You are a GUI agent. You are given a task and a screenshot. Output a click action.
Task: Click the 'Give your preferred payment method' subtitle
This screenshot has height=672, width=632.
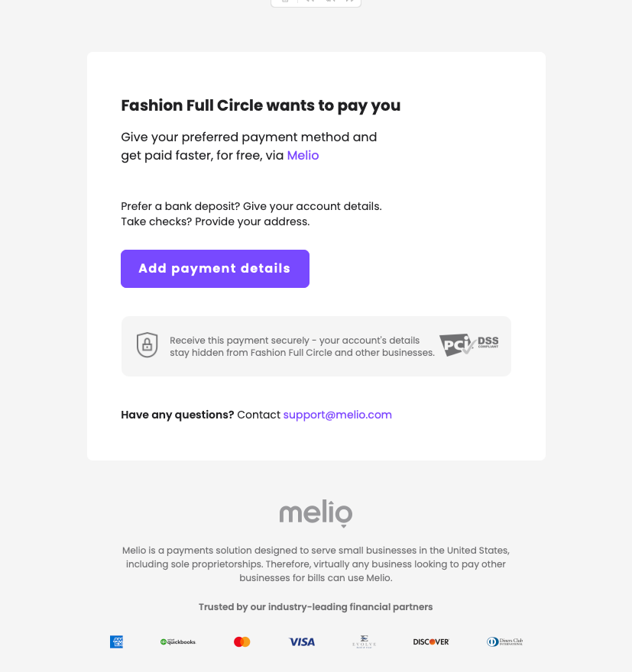pos(248,146)
